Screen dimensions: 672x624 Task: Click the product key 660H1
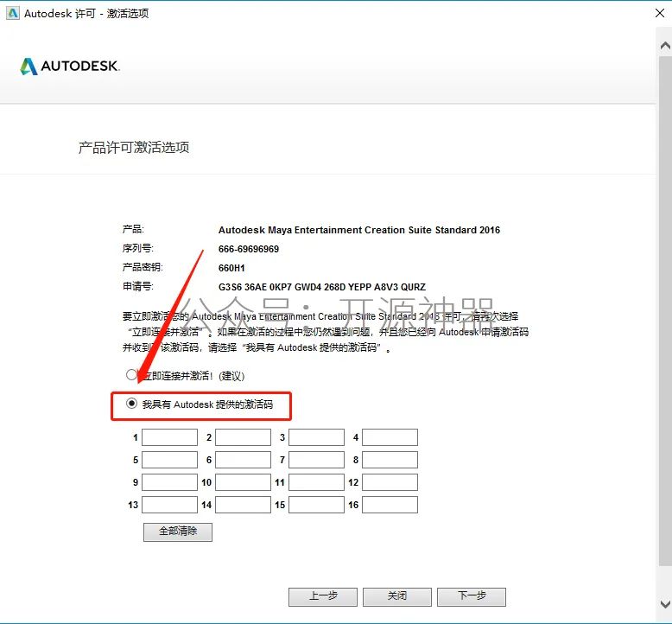click(x=231, y=268)
